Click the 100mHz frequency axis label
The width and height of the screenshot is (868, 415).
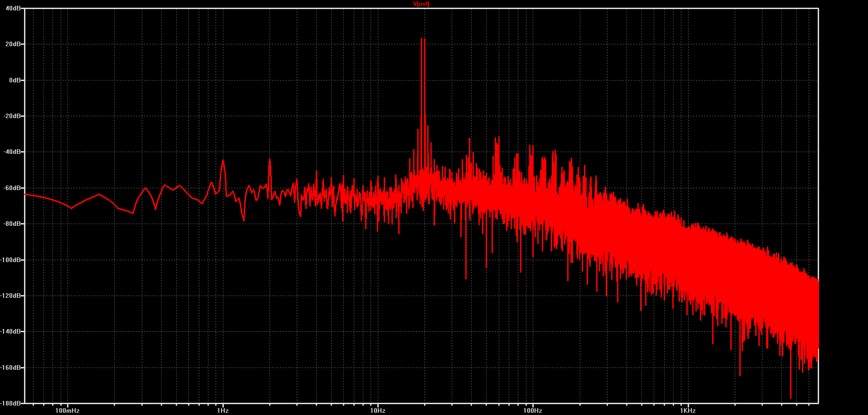point(68,410)
